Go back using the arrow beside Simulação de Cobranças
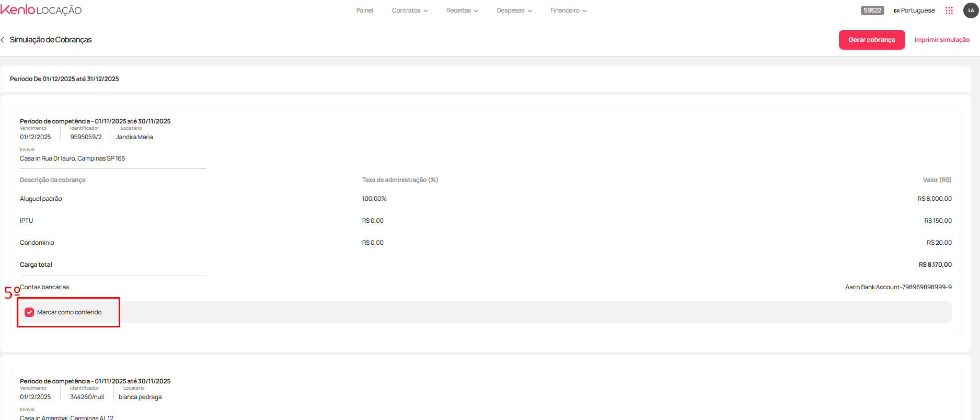Viewport: 980px width, 420px height. coord(3,40)
